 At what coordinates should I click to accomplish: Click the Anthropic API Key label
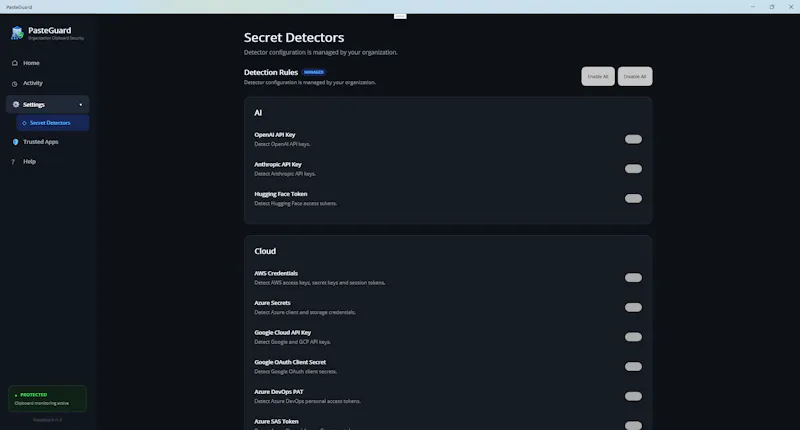coord(278,164)
